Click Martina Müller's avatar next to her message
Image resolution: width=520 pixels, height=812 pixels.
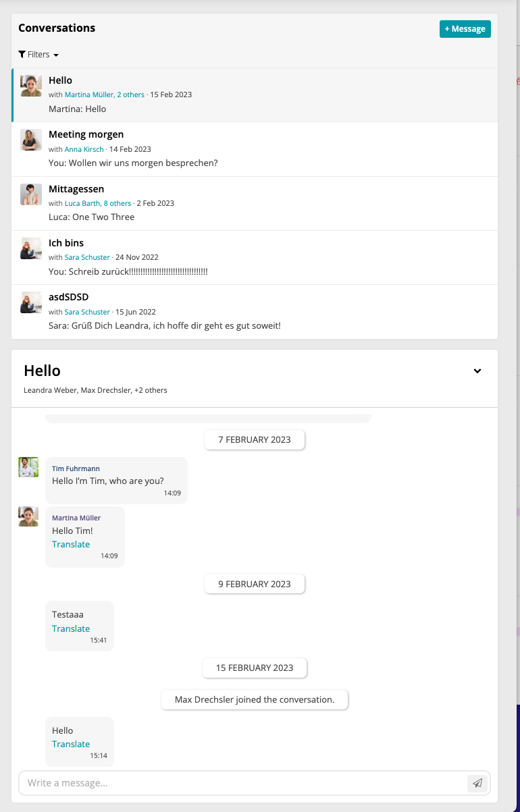point(28,516)
